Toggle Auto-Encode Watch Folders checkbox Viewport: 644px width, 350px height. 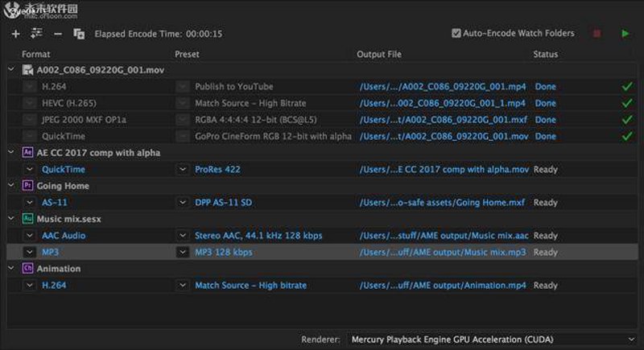456,33
